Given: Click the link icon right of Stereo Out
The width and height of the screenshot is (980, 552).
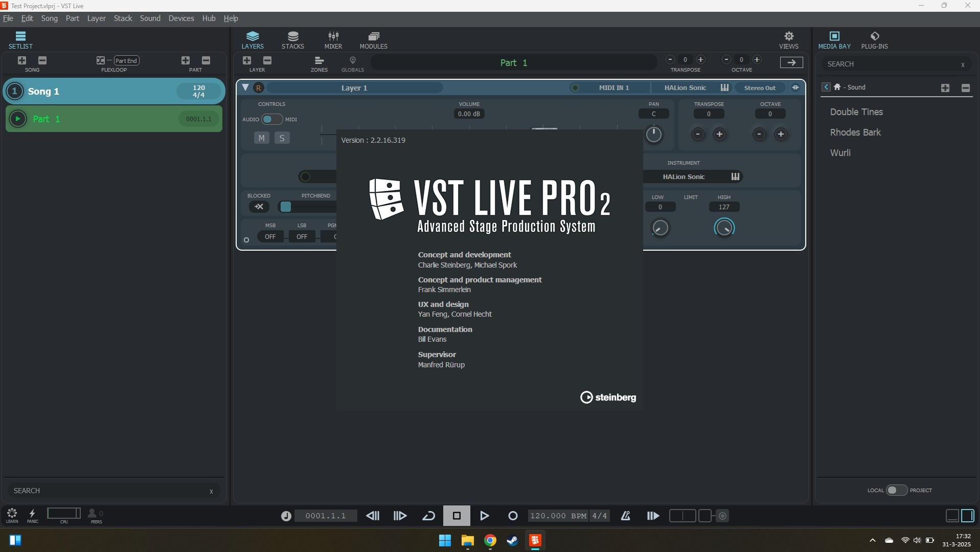Looking at the screenshot, I should coord(795,87).
